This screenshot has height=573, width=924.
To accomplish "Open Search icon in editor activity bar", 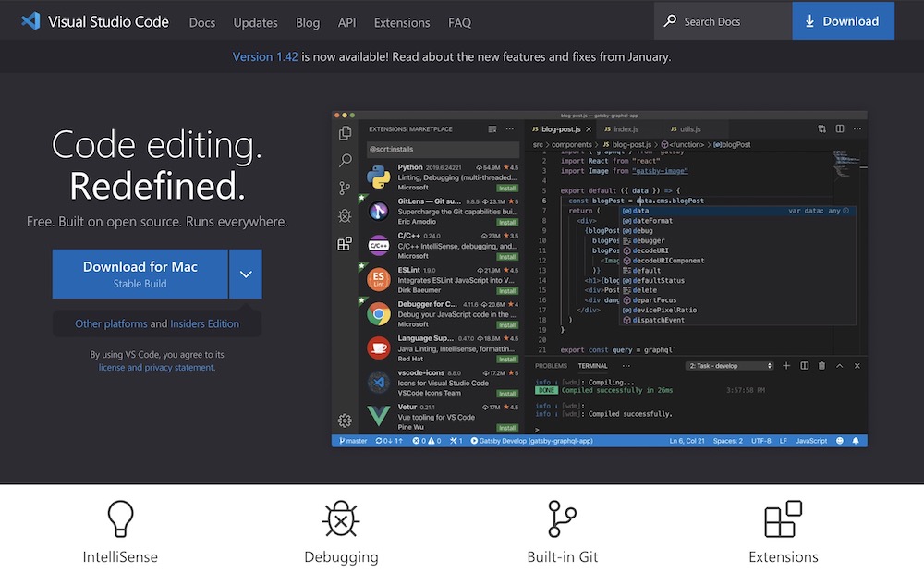I will click(x=346, y=160).
